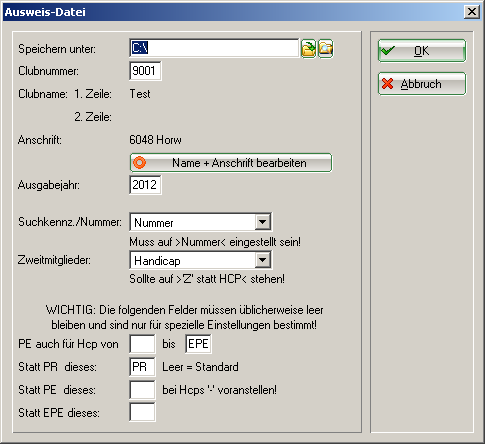Click the red X icon on Abbruch
This screenshot has height=444, width=485.
coord(387,84)
